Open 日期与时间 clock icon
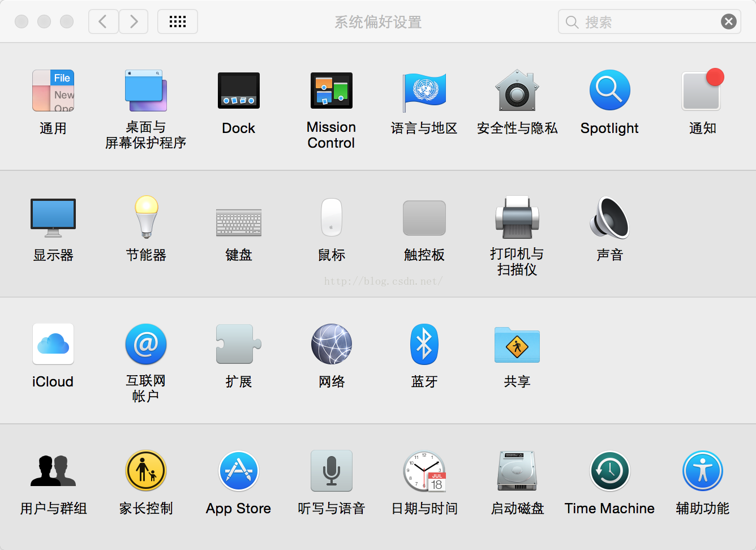This screenshot has width=756, height=550. click(424, 471)
